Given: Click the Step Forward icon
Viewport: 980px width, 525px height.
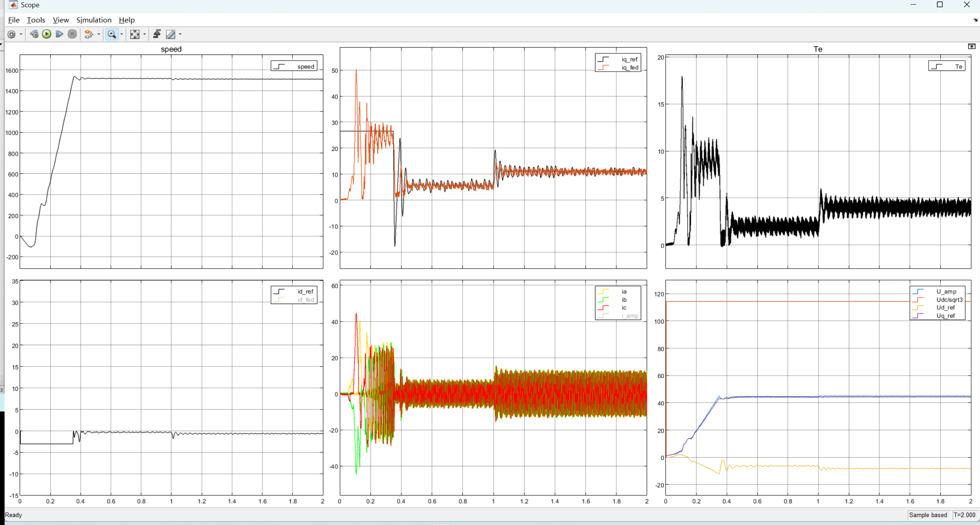Looking at the screenshot, I should click(x=59, y=34).
